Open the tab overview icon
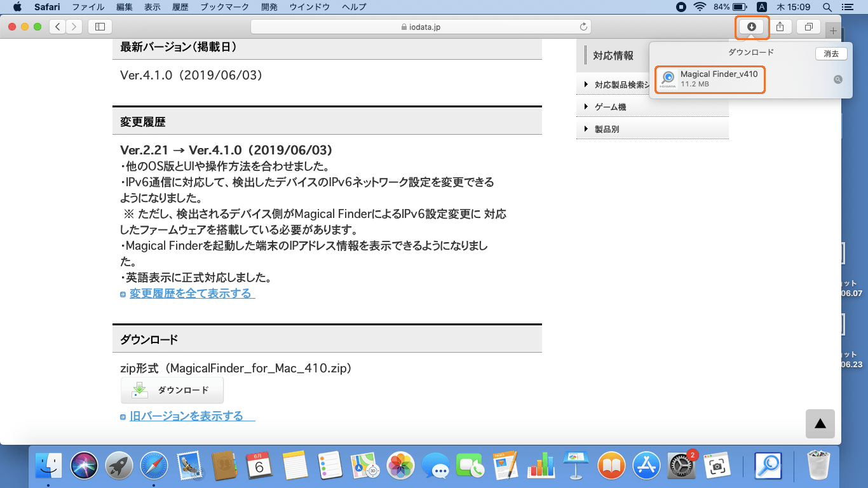Viewport: 868px width, 488px height. (x=808, y=27)
